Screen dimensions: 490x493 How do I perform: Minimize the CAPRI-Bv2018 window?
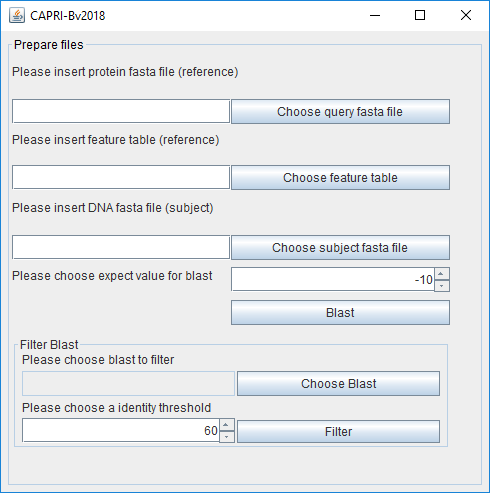[x=375, y=15]
